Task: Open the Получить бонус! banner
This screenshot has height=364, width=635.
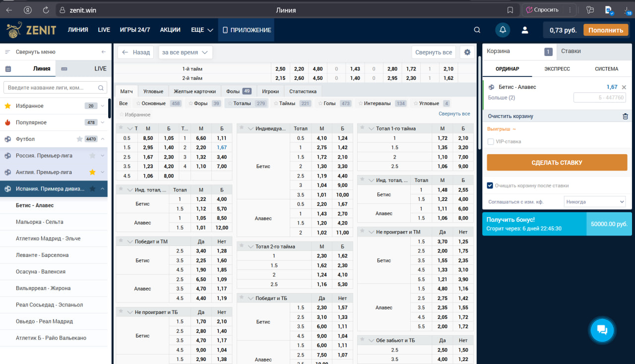Action: [x=557, y=224]
